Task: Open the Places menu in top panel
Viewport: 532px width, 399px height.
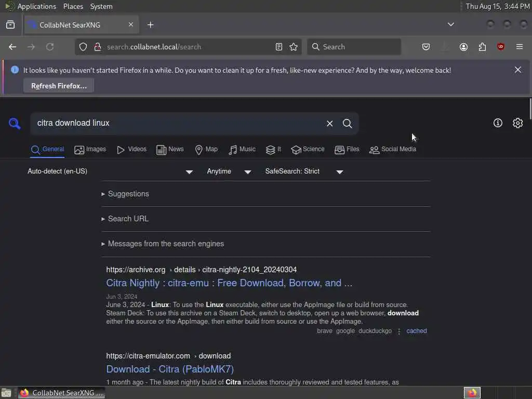Action: pyautogui.click(x=73, y=6)
